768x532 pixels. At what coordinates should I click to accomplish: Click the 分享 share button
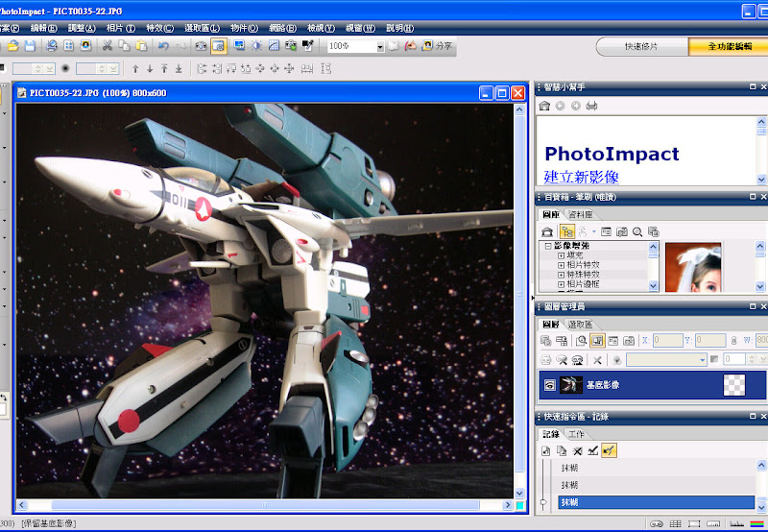[x=438, y=46]
